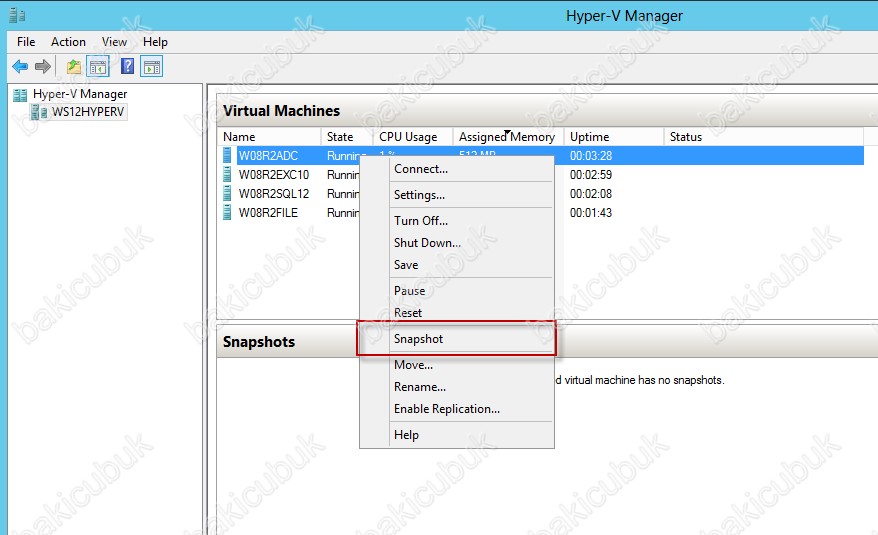
Task: Select the W08R2SQL12 virtual machine row
Action: (541, 193)
